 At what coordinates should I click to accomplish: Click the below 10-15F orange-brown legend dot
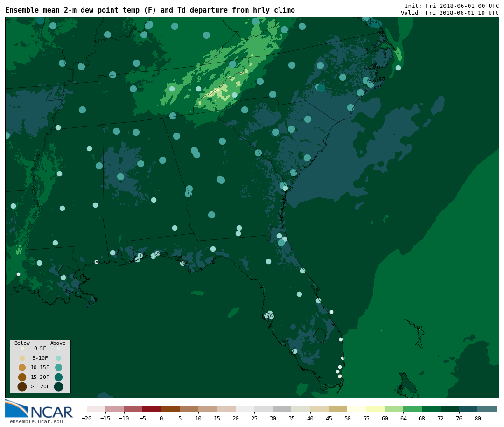[22, 368]
